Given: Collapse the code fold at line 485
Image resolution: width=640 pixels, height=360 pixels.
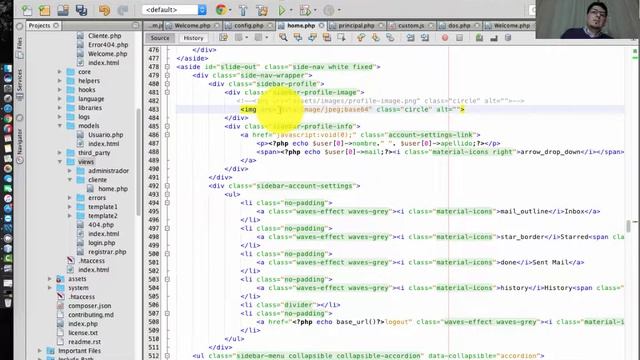Looking at the screenshot, I should [167, 127].
